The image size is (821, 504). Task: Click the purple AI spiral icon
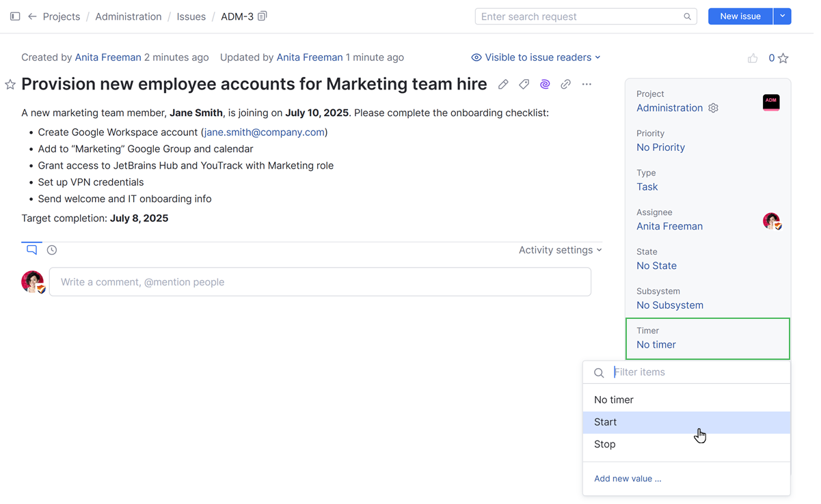click(x=545, y=85)
